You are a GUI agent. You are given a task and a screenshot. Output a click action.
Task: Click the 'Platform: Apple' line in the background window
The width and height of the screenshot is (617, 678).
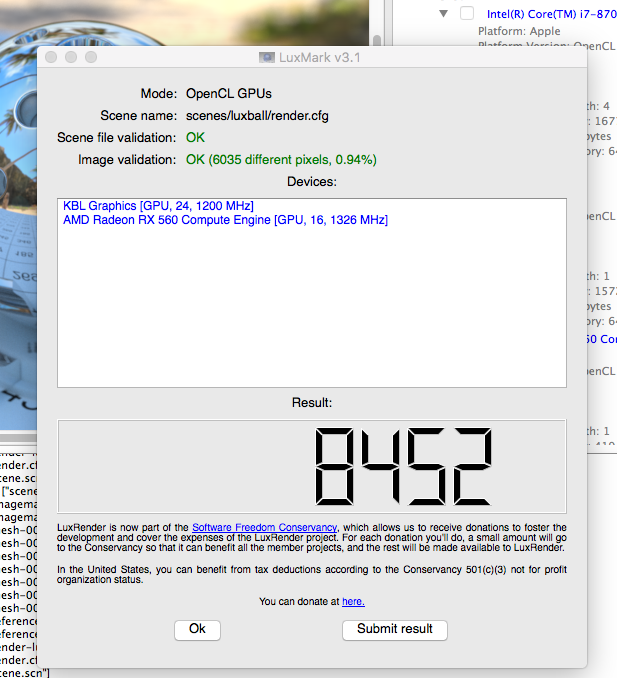(519, 31)
